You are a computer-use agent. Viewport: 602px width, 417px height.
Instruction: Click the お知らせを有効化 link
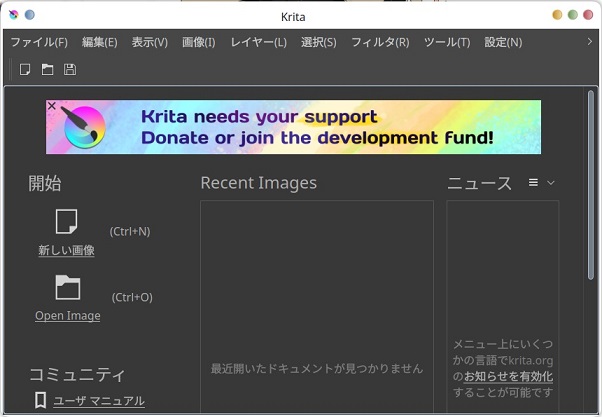[x=508, y=377]
